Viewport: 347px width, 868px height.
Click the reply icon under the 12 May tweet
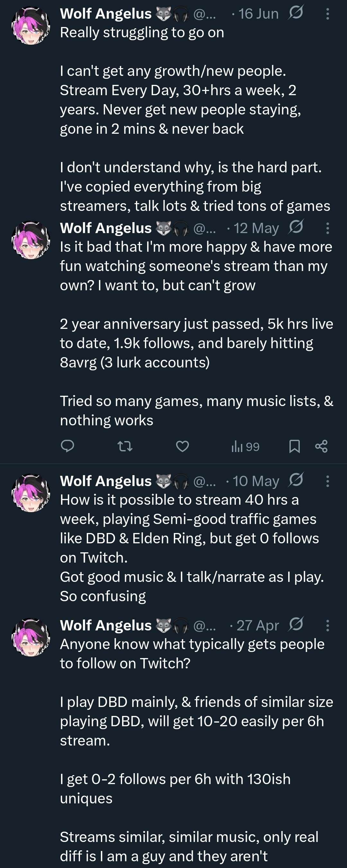(67, 446)
